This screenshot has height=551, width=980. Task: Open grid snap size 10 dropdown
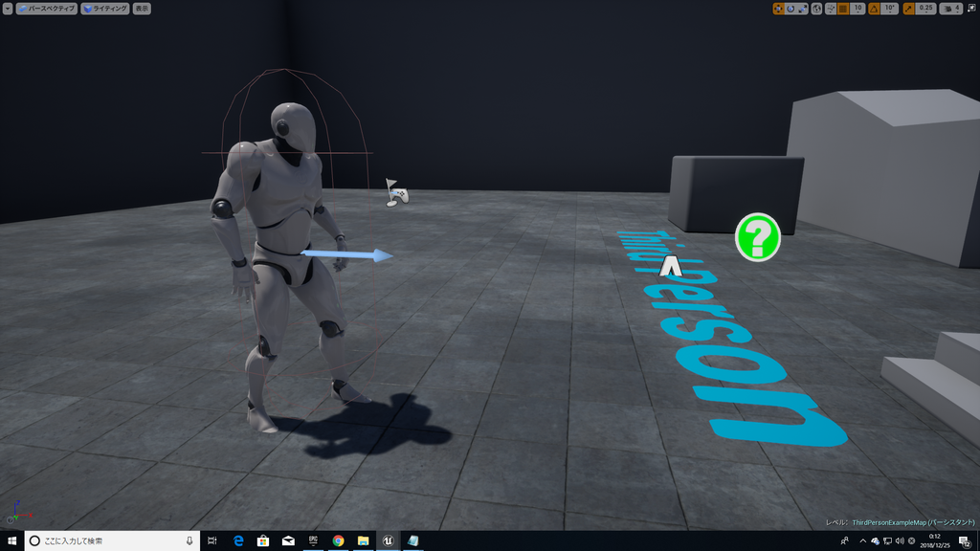tap(857, 9)
